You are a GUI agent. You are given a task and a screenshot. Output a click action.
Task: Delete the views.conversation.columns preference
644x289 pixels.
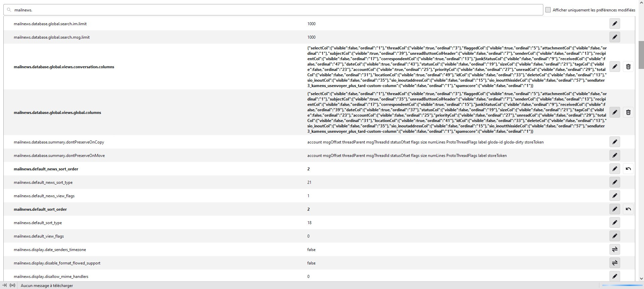[628, 67]
